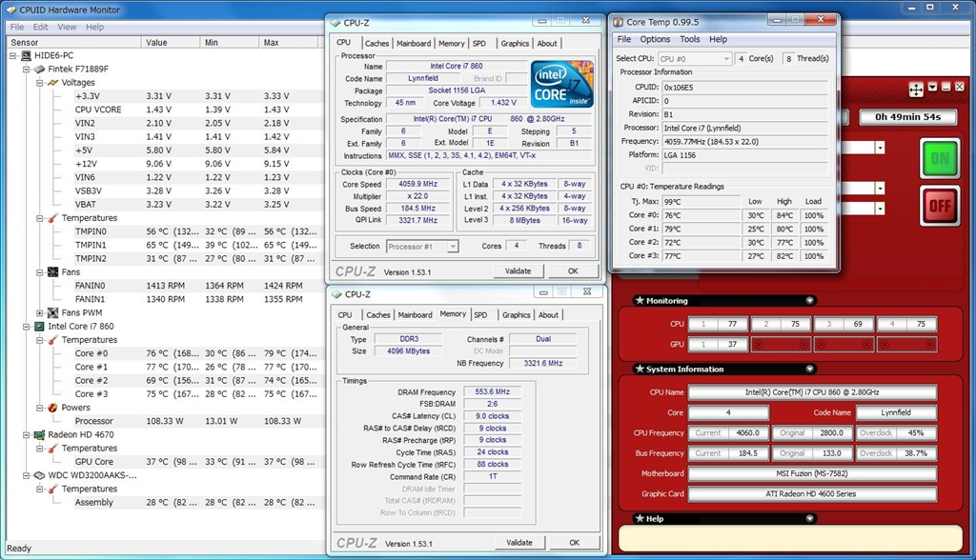The image size is (976, 560).
Task: Click the Intel Core i7 logo
Action: coord(561,85)
